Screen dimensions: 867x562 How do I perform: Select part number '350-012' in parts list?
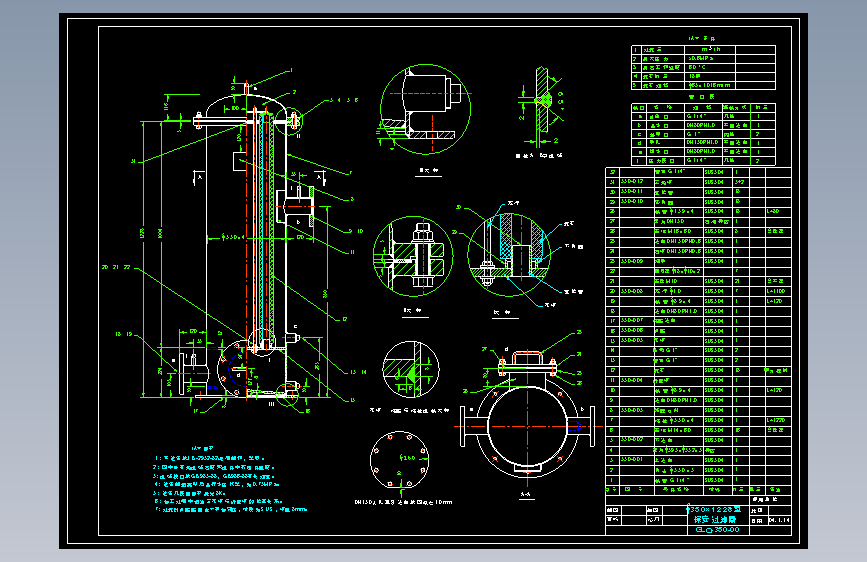tap(632, 181)
